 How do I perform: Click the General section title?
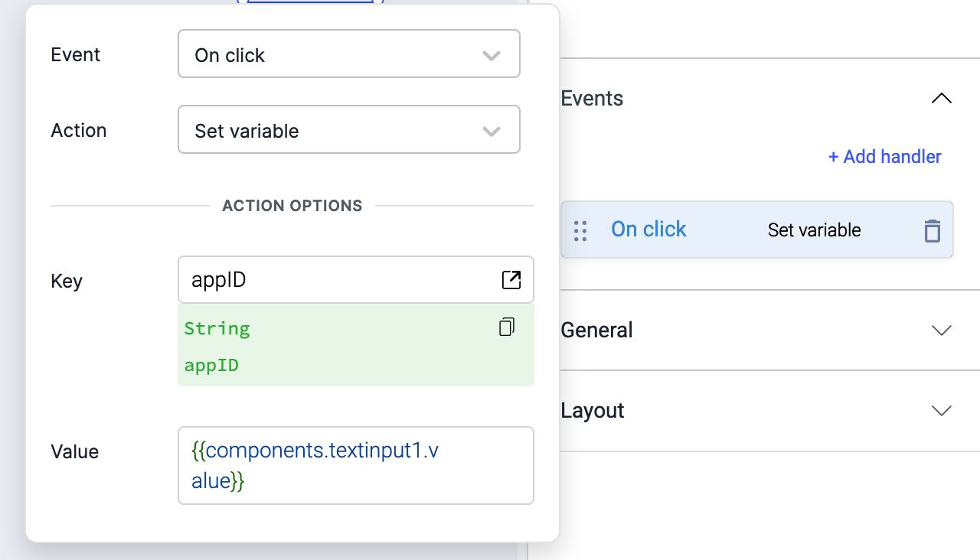[596, 330]
